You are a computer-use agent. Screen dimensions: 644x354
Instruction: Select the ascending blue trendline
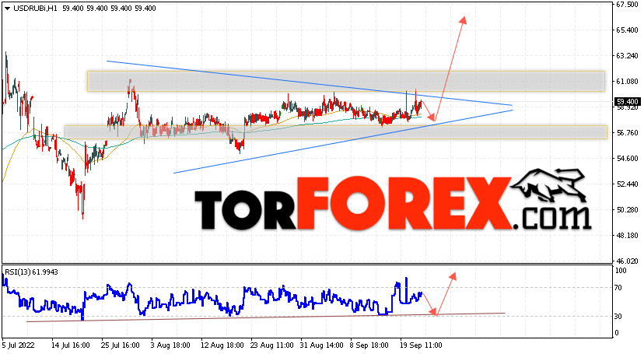[343, 142]
